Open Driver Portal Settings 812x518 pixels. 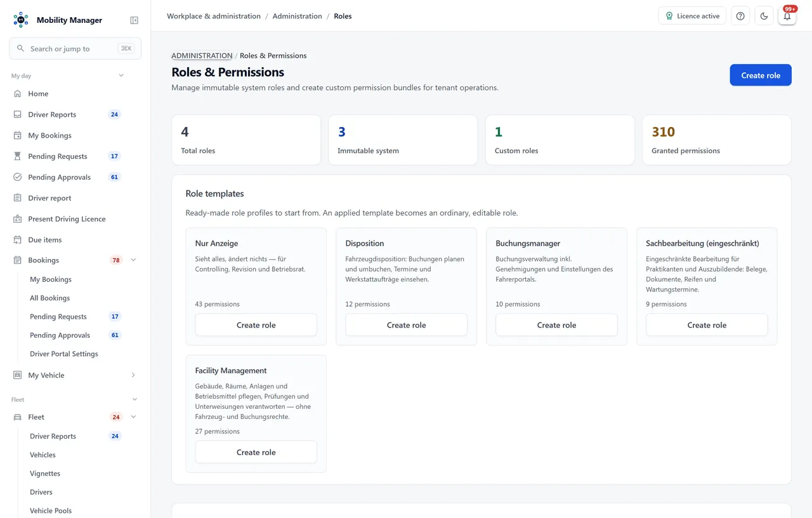(x=63, y=354)
